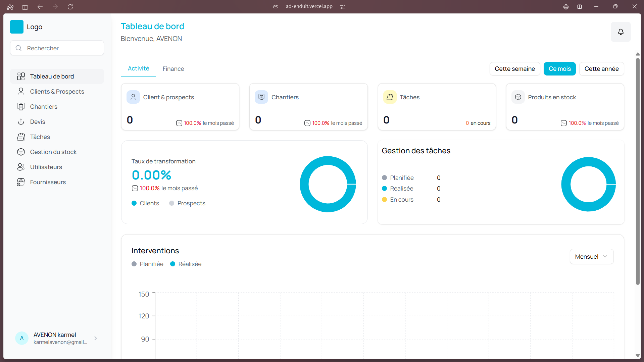The image size is (644, 362).
Task: Open the browser site settings control
Action: pyautogui.click(x=342, y=7)
